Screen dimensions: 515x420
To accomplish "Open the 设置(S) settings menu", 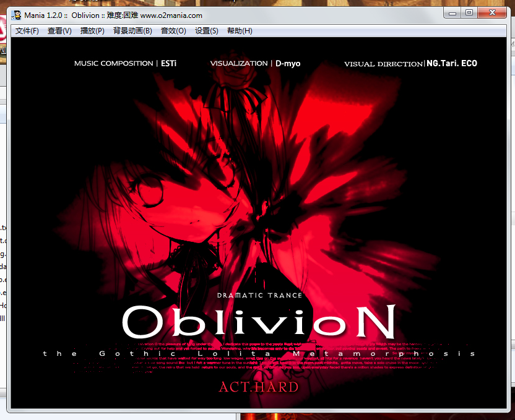I will (x=206, y=31).
